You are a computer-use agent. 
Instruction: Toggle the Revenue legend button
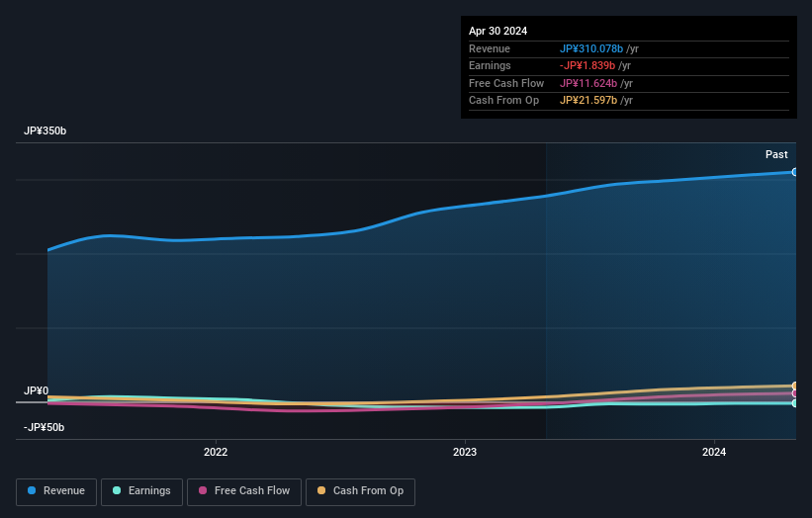(x=56, y=491)
